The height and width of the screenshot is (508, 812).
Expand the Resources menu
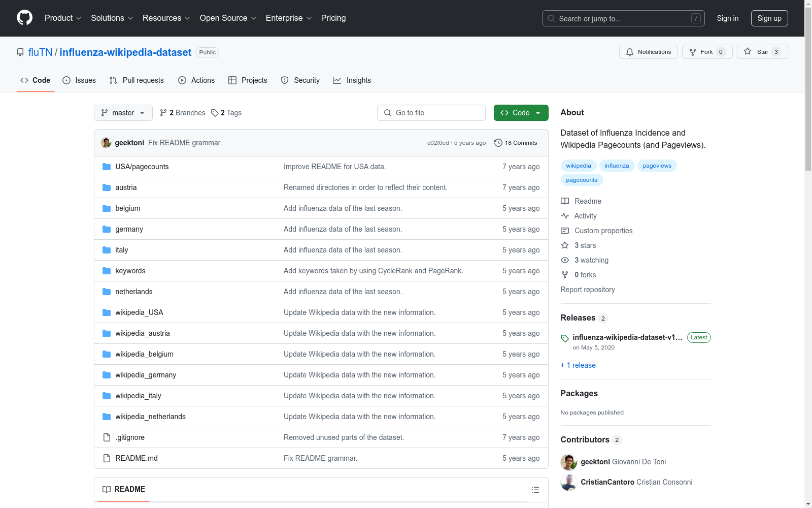coord(166,18)
